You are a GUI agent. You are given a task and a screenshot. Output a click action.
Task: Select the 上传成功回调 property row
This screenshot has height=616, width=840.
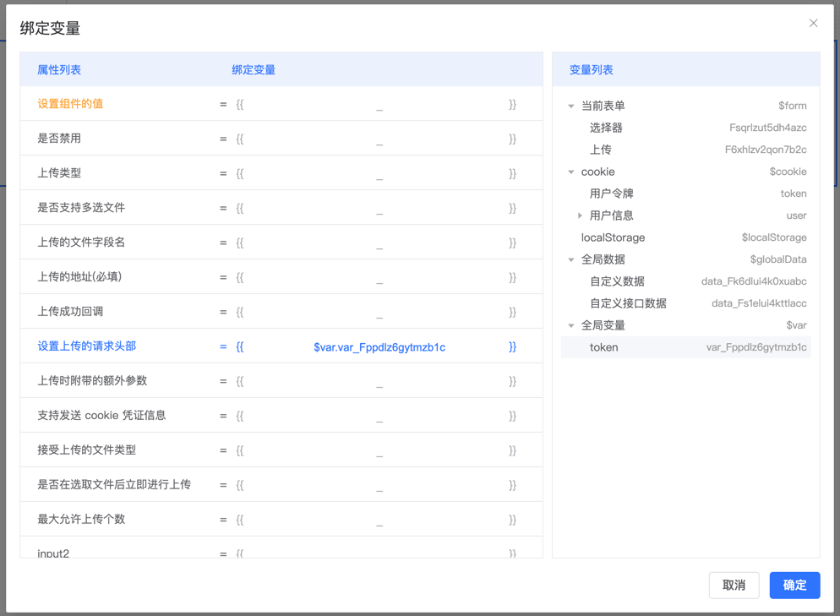point(70,312)
